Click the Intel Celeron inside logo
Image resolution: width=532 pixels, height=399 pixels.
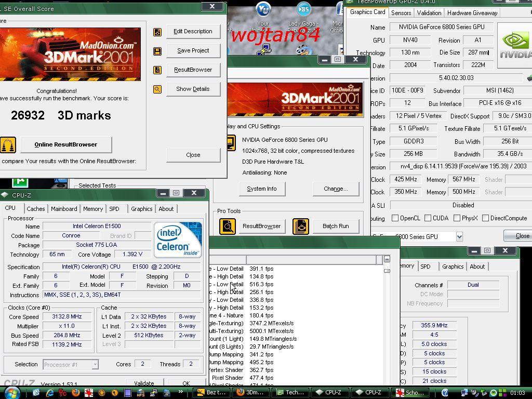pyautogui.click(x=178, y=240)
